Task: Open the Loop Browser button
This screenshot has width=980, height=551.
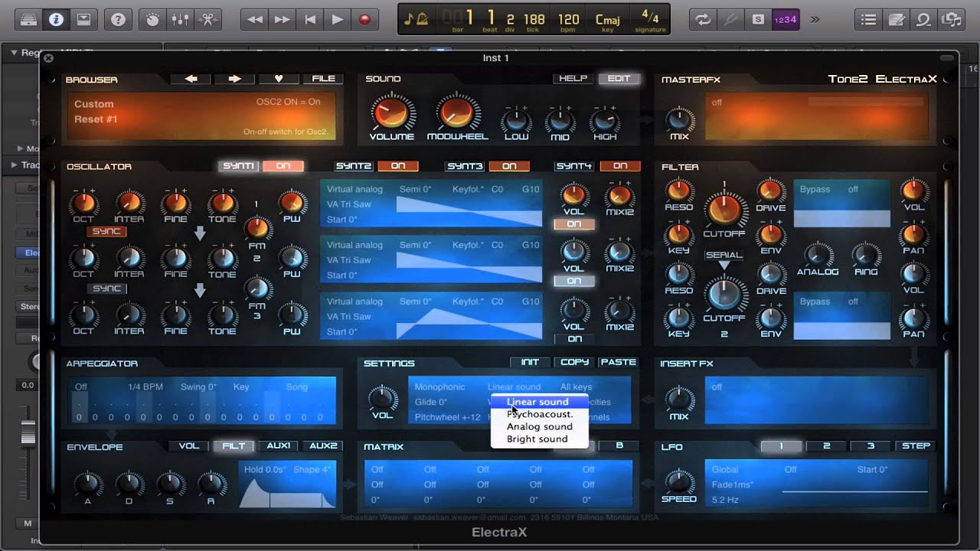Action: coord(923,20)
